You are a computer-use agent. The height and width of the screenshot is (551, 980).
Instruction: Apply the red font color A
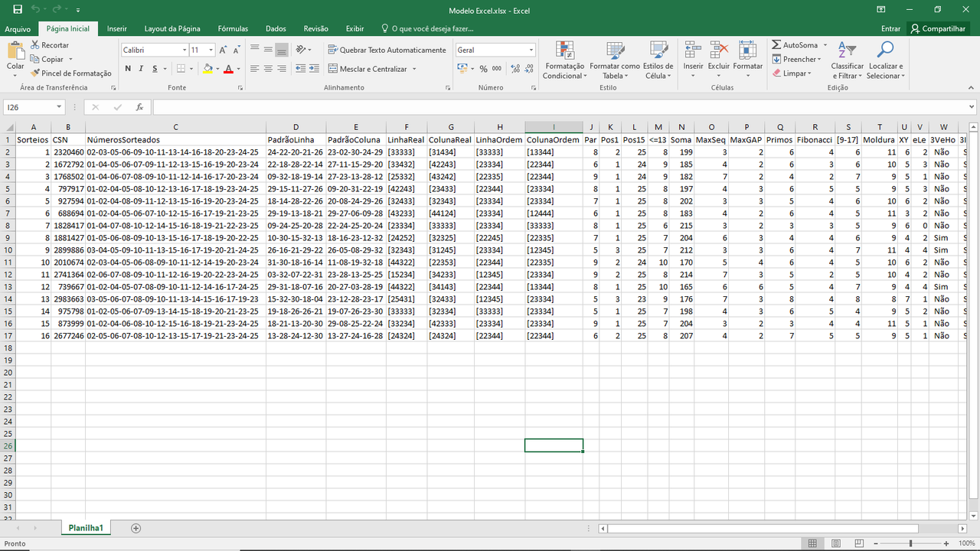pyautogui.click(x=228, y=69)
